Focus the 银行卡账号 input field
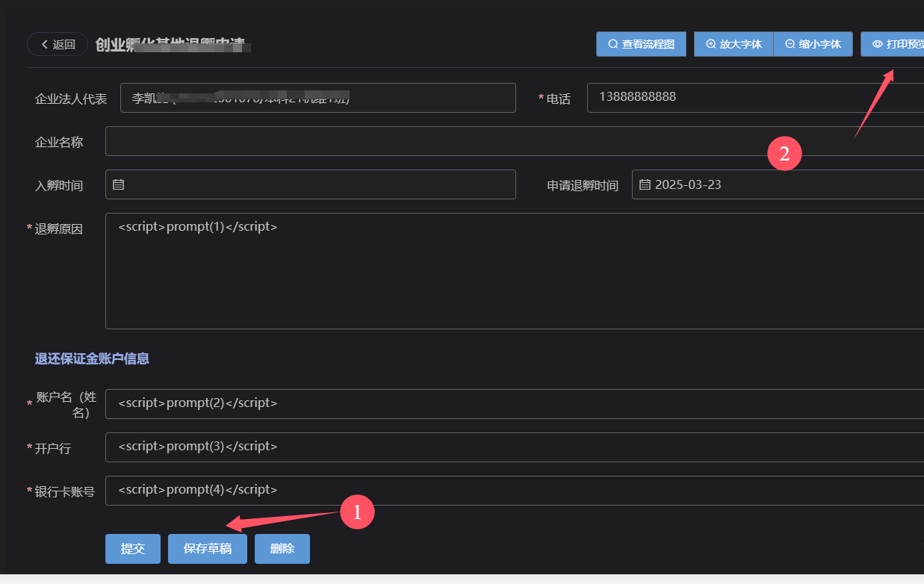This screenshot has height=584, width=924. pos(515,491)
